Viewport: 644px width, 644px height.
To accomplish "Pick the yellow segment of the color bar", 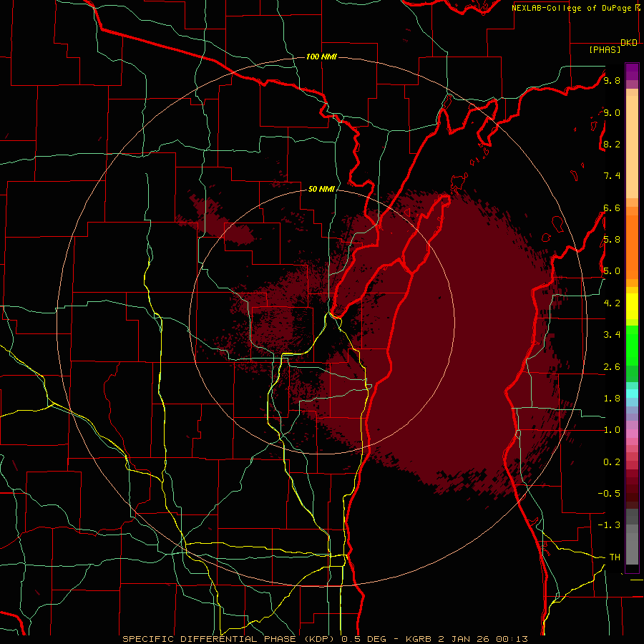I will (632, 306).
